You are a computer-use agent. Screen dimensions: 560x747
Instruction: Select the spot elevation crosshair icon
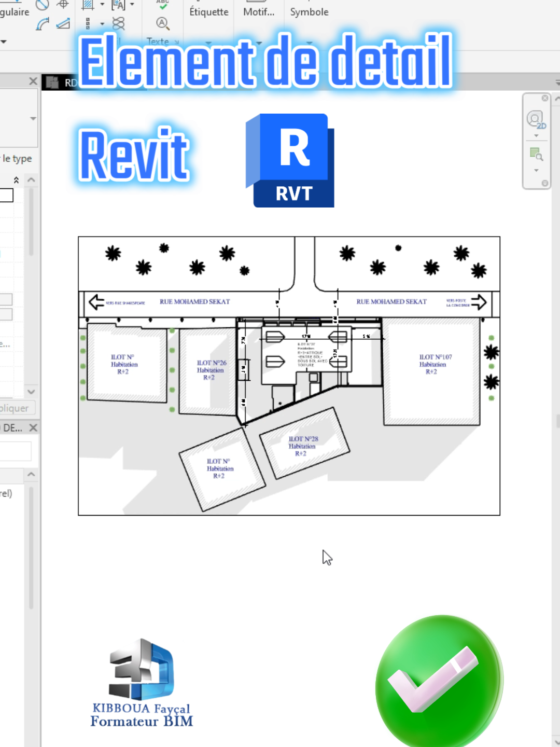tap(63, 5)
